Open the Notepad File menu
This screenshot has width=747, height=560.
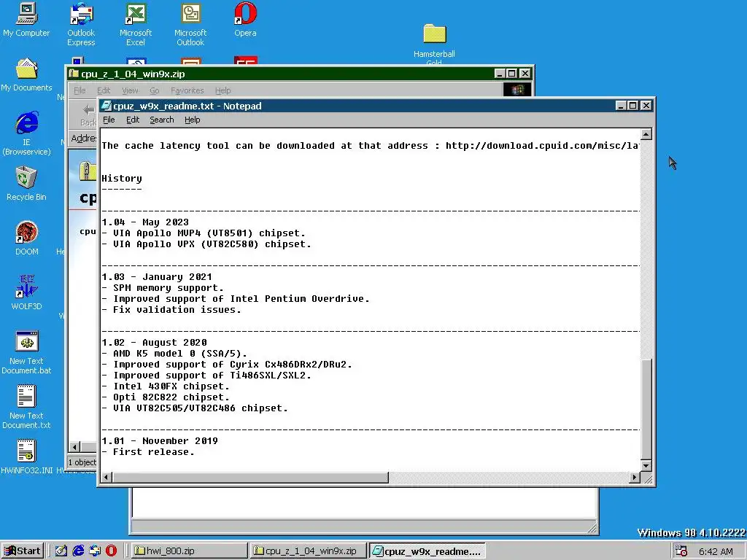coord(109,120)
